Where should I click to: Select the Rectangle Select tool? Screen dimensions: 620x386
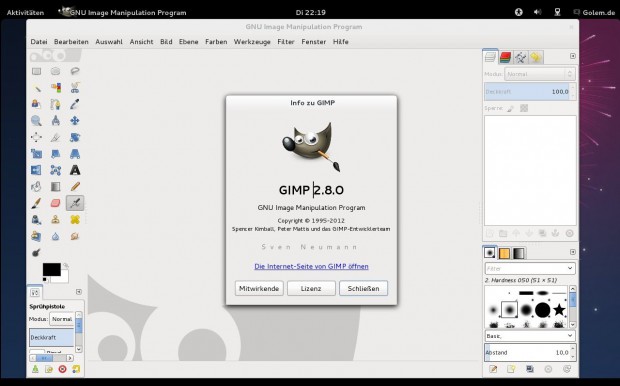point(36,71)
